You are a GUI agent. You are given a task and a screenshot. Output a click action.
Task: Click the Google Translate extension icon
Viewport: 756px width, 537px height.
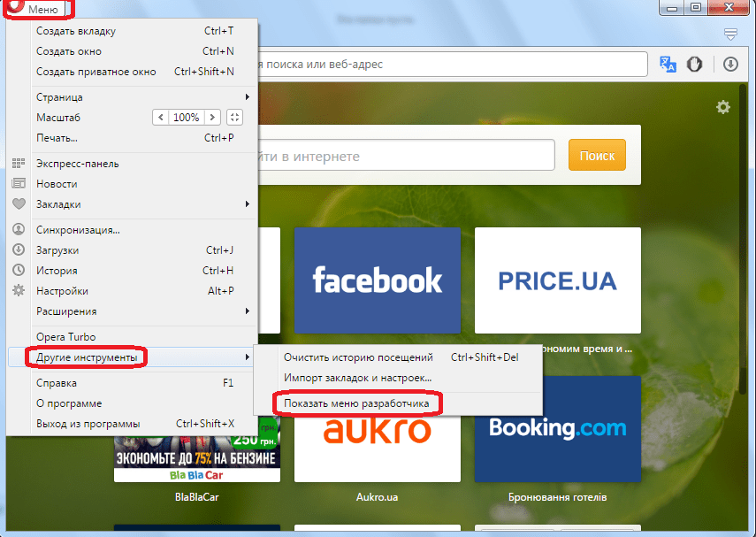[x=668, y=65]
